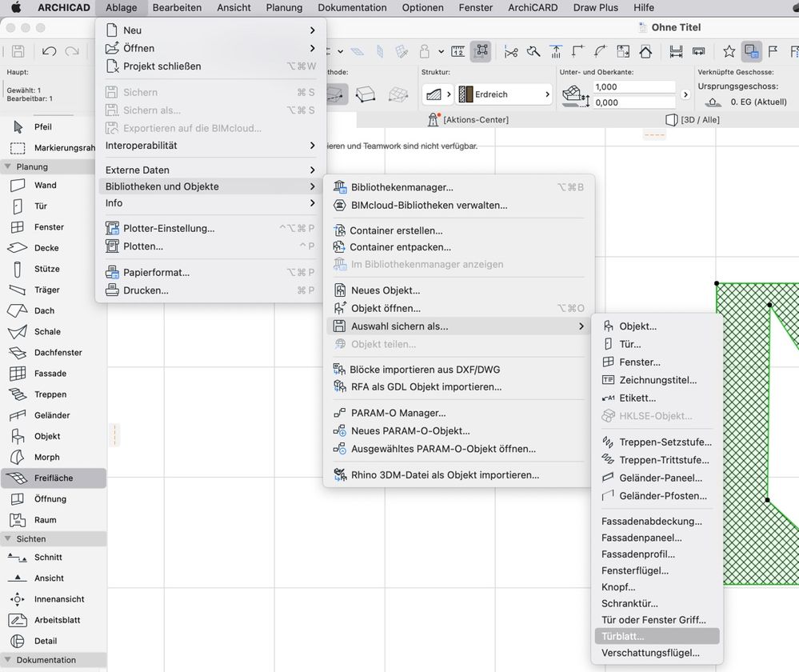Save selection as Etikett
The height and width of the screenshot is (672, 799).
pyautogui.click(x=657, y=398)
